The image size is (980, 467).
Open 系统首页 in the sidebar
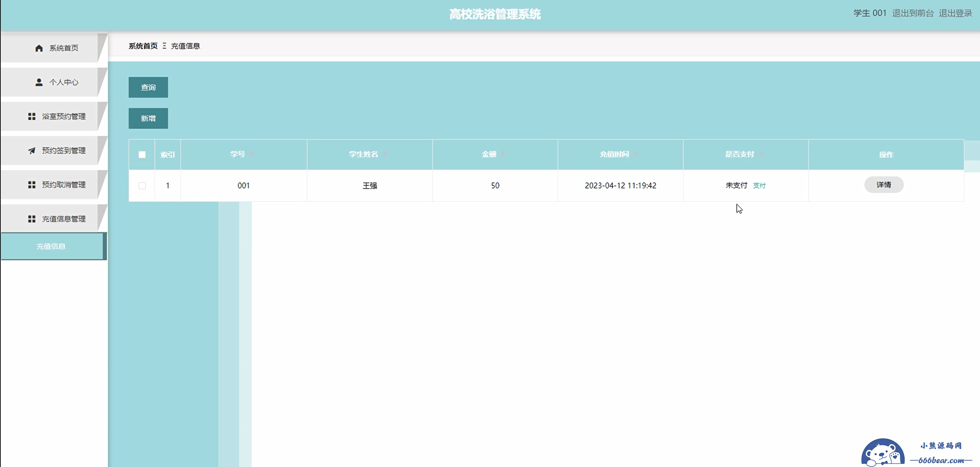click(54, 48)
